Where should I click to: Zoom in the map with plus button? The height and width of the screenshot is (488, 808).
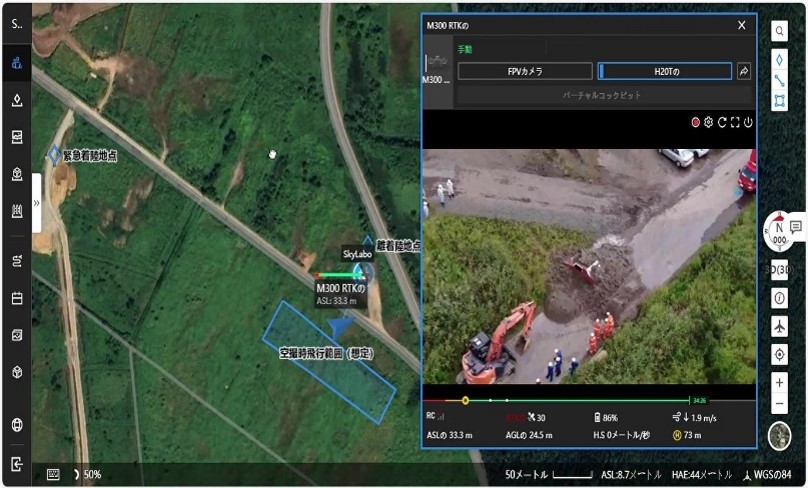click(779, 383)
